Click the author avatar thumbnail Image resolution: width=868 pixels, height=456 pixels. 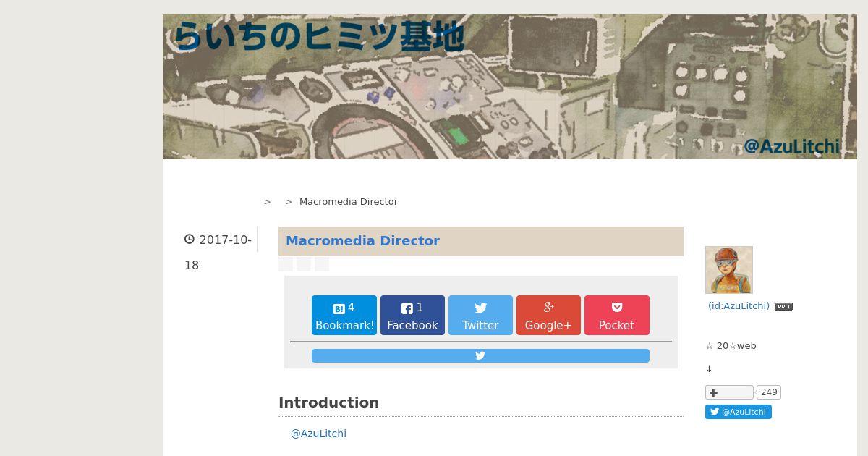(x=729, y=270)
